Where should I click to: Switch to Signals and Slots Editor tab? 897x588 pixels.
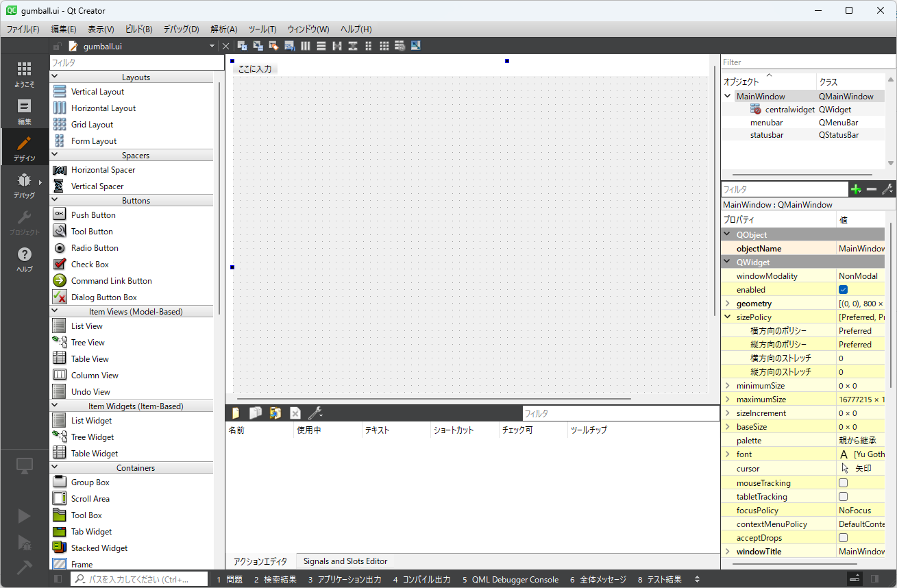point(345,561)
